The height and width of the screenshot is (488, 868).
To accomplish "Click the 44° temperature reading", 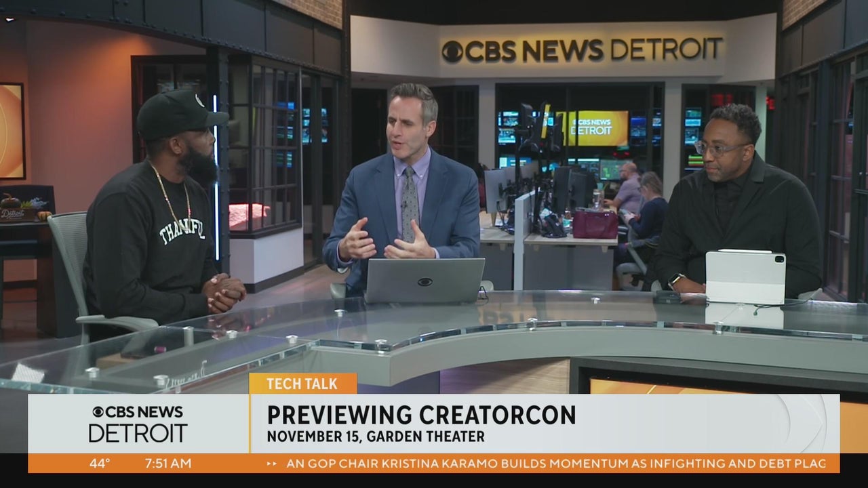I will point(100,464).
